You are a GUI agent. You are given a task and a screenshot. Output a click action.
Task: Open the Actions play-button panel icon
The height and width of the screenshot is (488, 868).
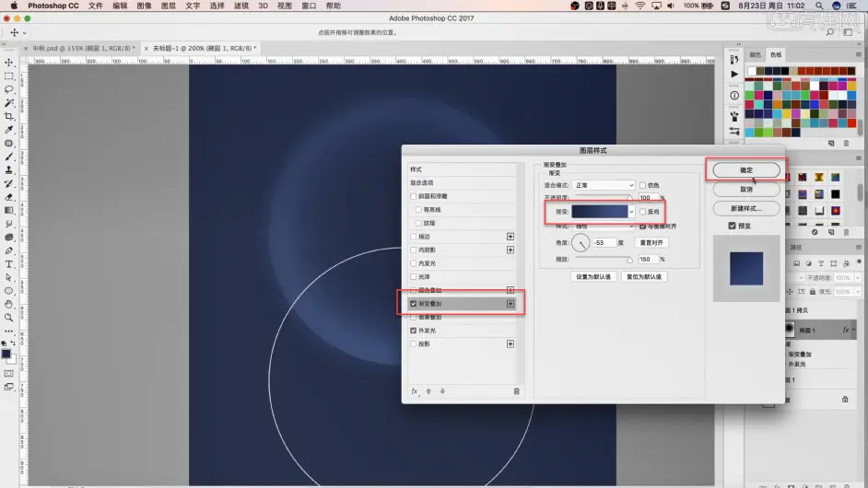click(x=734, y=74)
